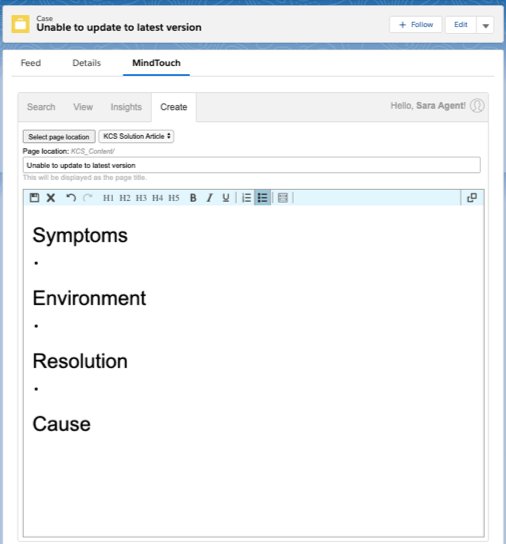This screenshot has height=544, width=506.
Task: Insert a numbered list
Action: (x=246, y=198)
